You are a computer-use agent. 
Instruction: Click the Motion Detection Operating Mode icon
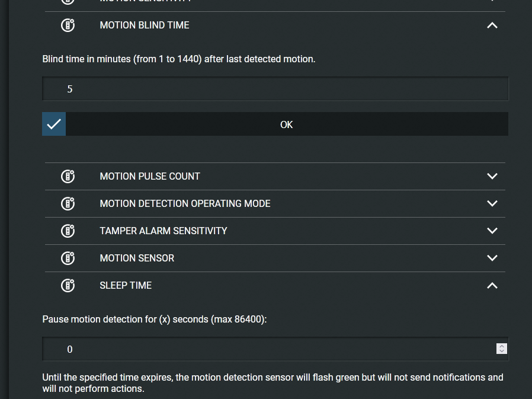pos(68,203)
